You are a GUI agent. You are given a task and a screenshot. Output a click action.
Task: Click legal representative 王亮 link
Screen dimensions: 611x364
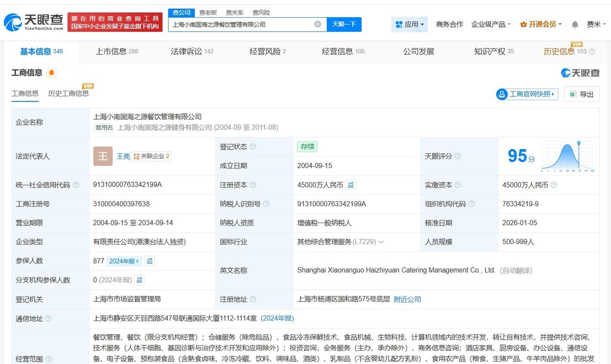click(x=123, y=156)
